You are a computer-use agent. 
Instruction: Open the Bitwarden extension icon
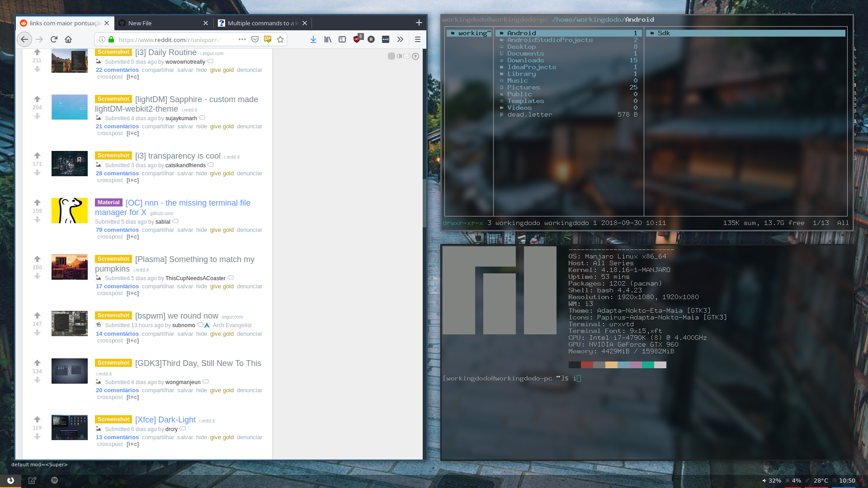(x=371, y=40)
